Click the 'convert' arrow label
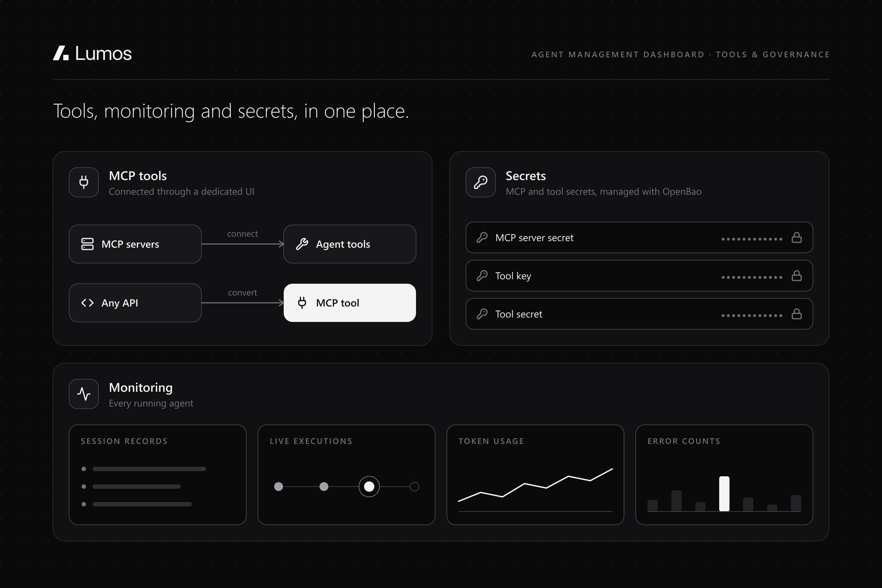Screen dimensions: 882x588 point(242,293)
